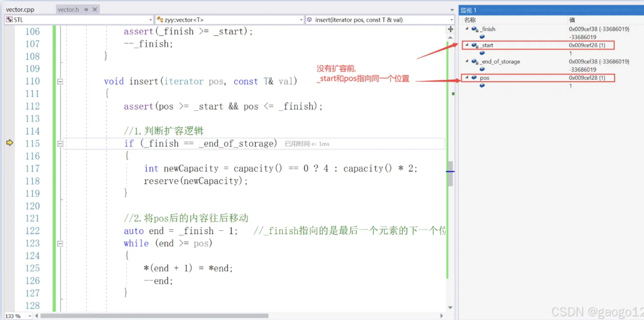Click the scroll-down arrow of editor scrollbar
644x320 pixels.
click(x=450, y=307)
